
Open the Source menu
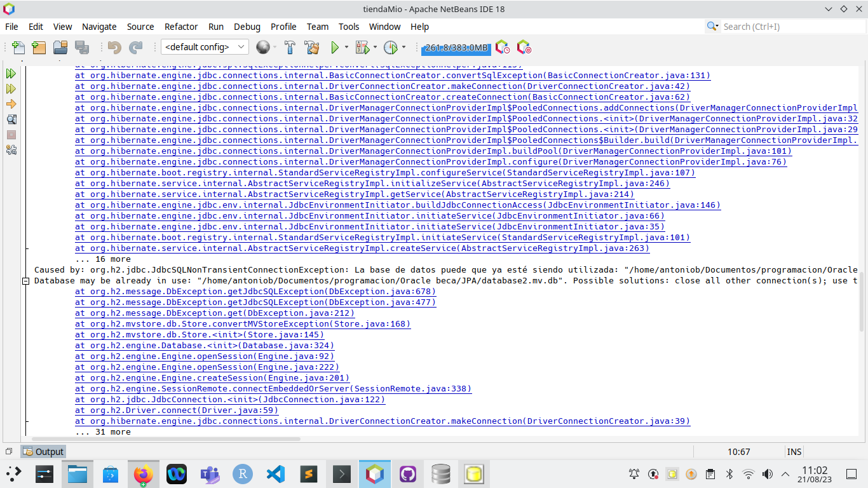pos(140,27)
